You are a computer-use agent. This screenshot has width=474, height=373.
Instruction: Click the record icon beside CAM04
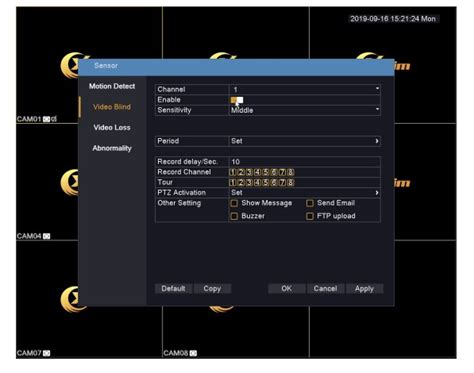46,236
